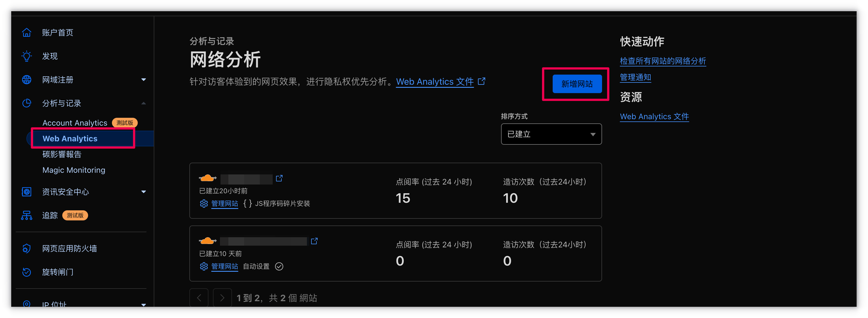This screenshot has height=318, width=868.
Task: Click the location pin icon beside IP 位址
Action: coord(27,304)
